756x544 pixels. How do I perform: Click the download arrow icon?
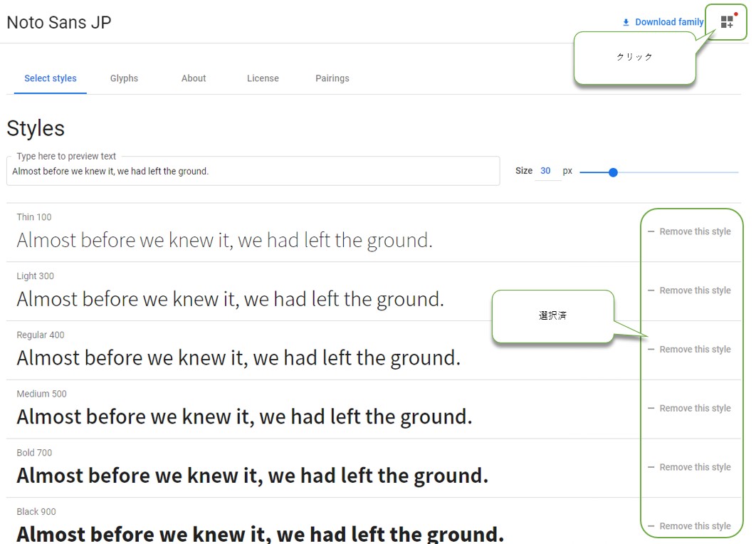[626, 22]
